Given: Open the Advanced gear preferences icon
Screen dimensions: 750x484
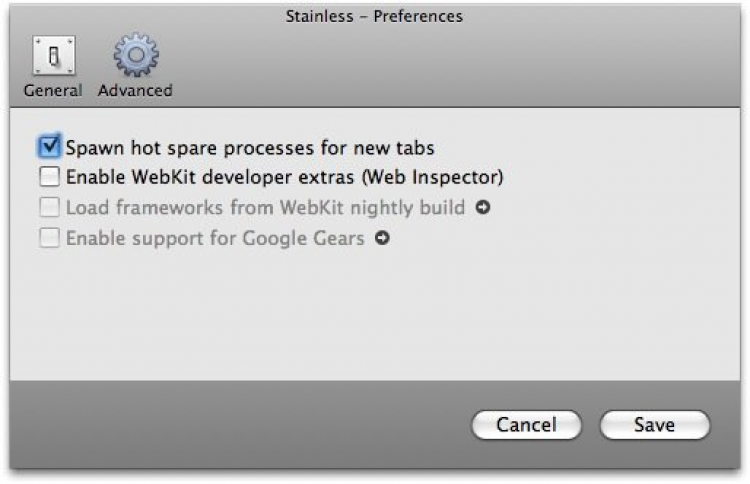Looking at the screenshot, I should (135, 57).
